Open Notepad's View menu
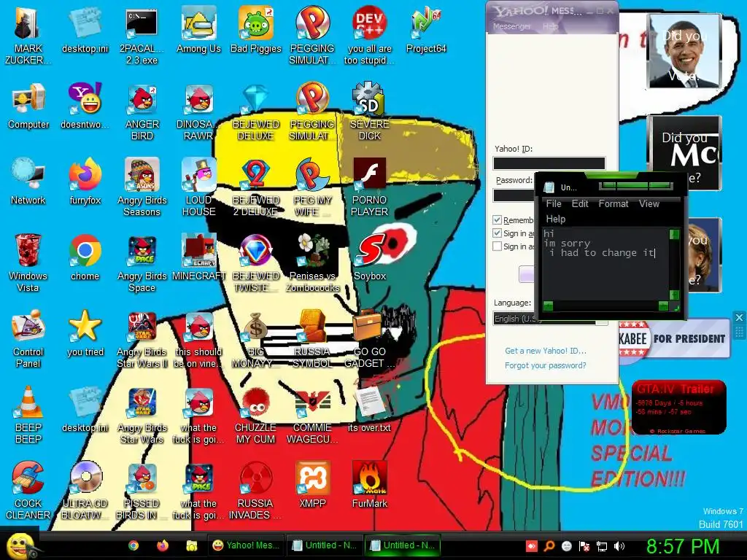 649,204
